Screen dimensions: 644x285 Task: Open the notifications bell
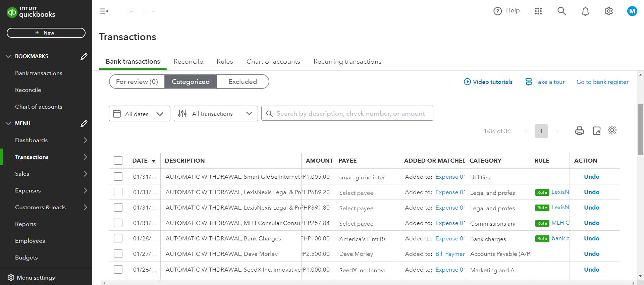[x=585, y=11]
